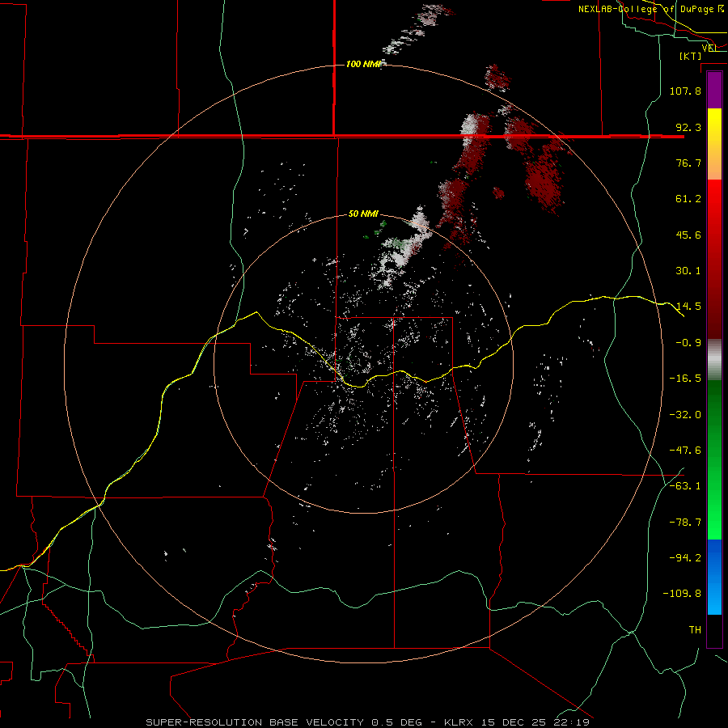Click the yellow segment of the color bar

pyautogui.click(x=714, y=144)
